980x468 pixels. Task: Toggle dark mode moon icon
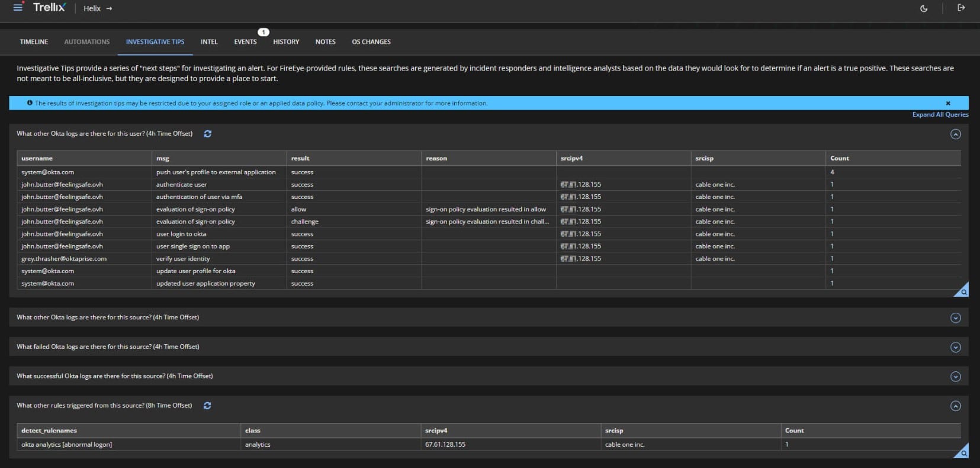pos(924,8)
